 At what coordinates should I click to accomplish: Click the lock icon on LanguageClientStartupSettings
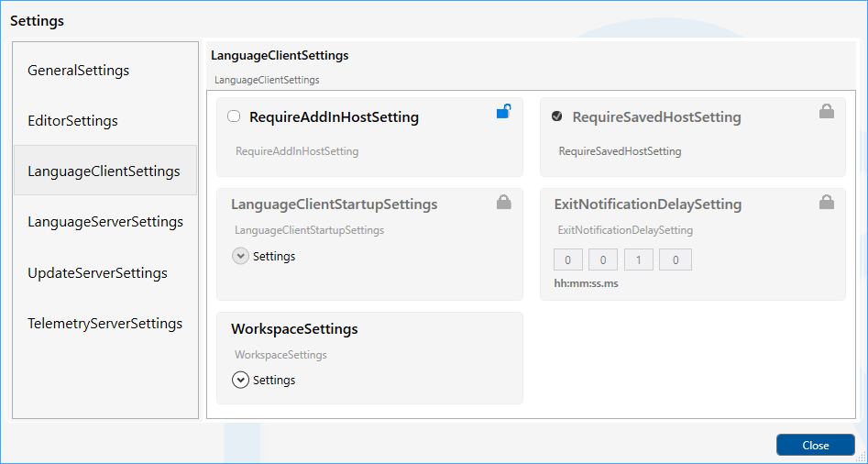click(x=503, y=202)
